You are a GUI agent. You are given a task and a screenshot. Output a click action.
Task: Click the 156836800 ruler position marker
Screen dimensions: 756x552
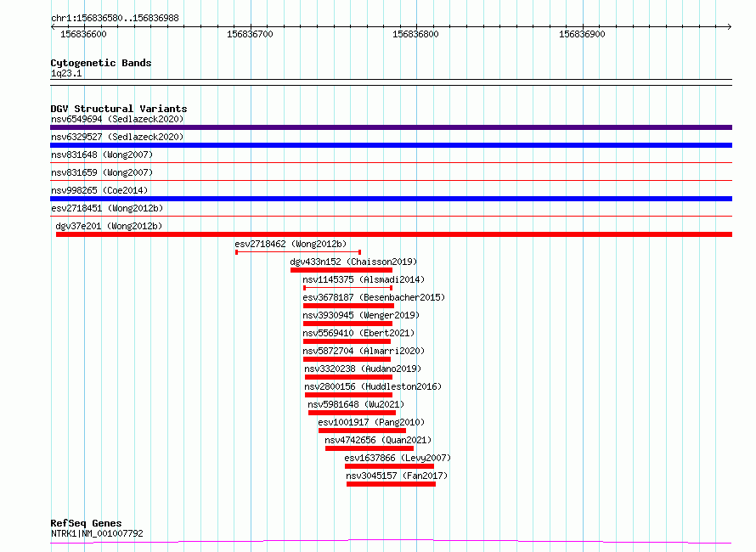pyautogui.click(x=415, y=34)
